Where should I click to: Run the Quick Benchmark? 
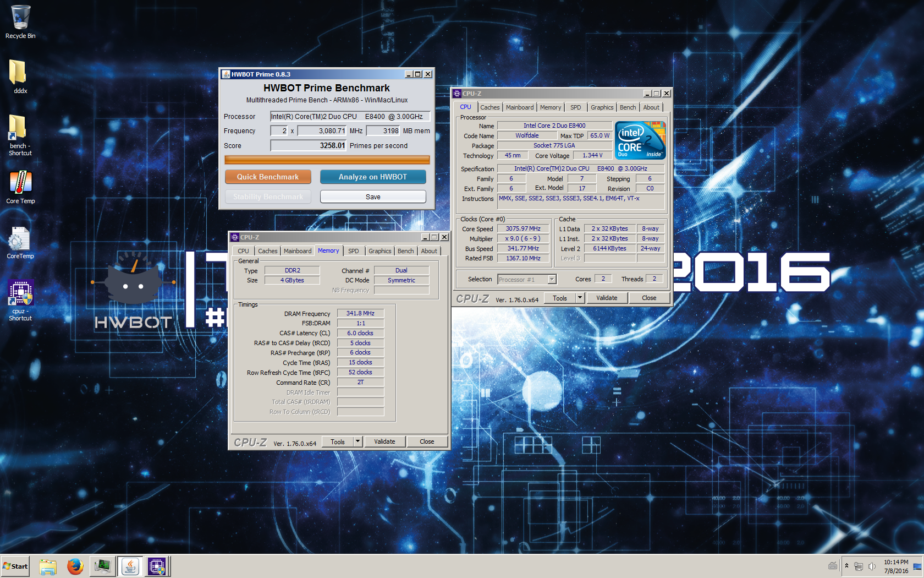[x=268, y=177]
